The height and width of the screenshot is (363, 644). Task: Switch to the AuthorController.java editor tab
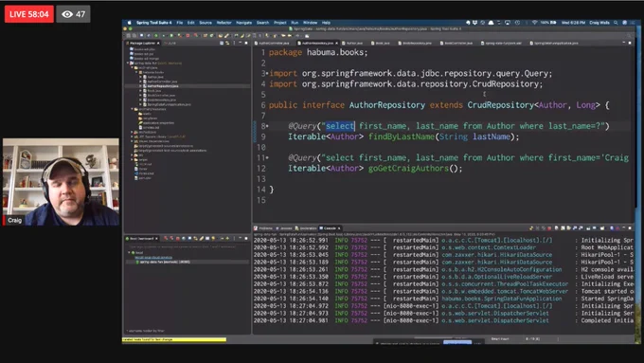pyautogui.click(x=274, y=43)
